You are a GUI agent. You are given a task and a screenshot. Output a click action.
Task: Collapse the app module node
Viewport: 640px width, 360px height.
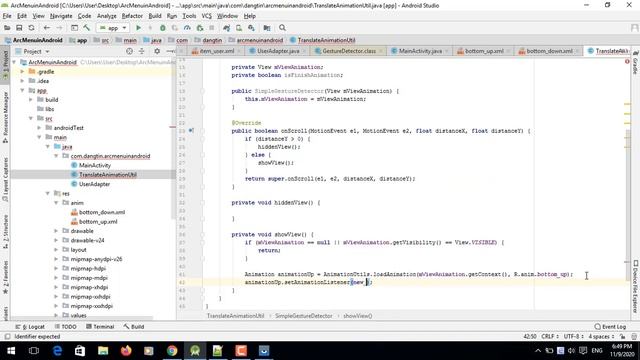[x=22, y=90]
